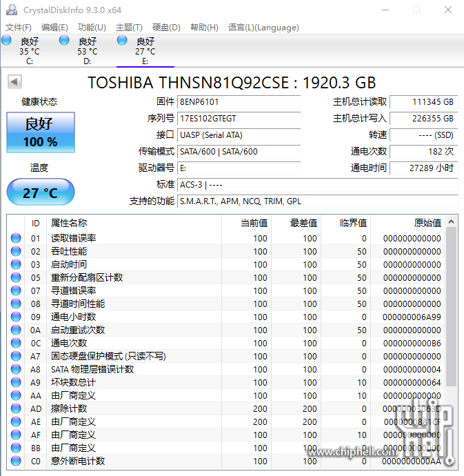This screenshot has width=464, height=476.
Task: Click power on count value 182 次
Action: pos(423,152)
